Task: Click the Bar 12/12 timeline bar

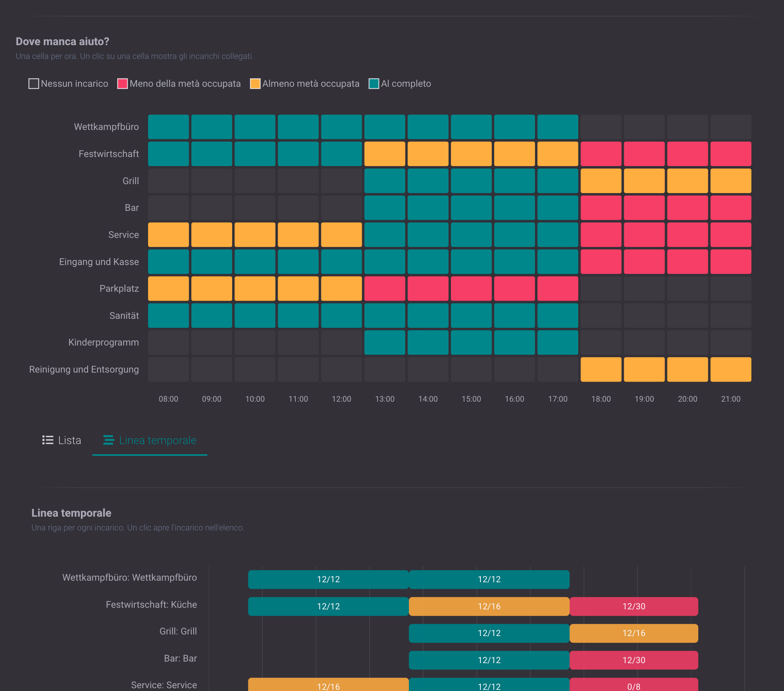Action: [489, 660]
